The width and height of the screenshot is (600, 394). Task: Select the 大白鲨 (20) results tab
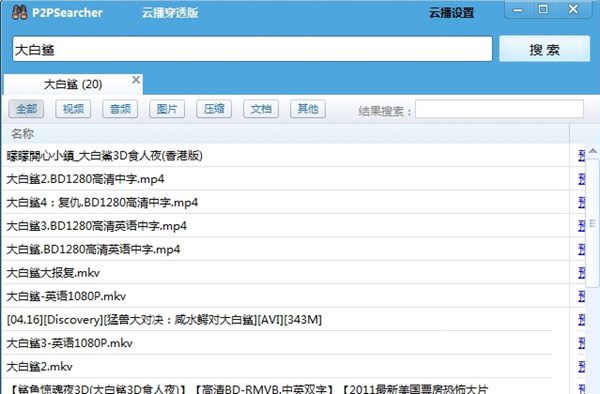point(73,84)
